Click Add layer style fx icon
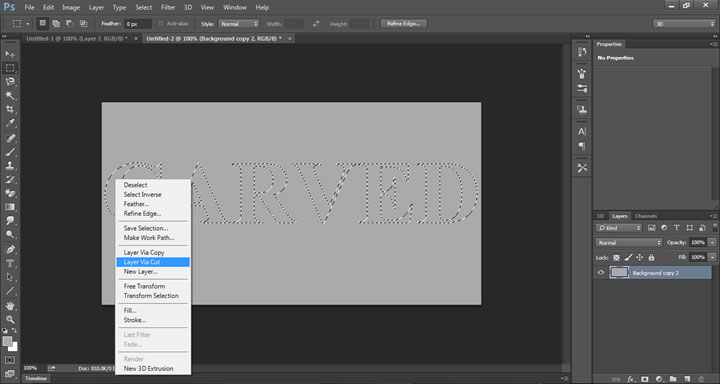The image size is (720, 384). click(x=631, y=379)
